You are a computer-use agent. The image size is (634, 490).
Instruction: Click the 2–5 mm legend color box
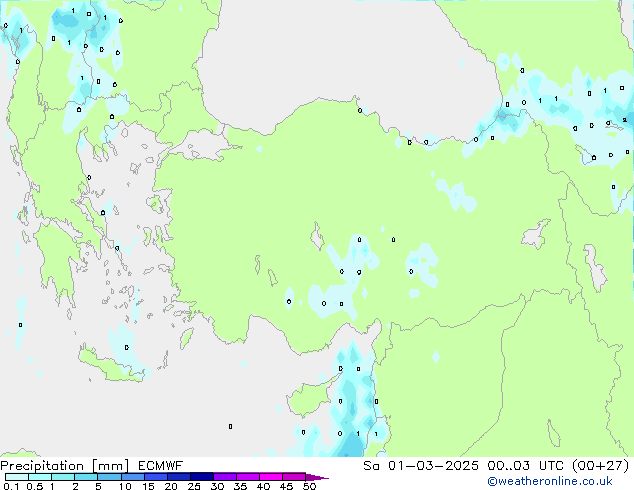(x=86, y=477)
